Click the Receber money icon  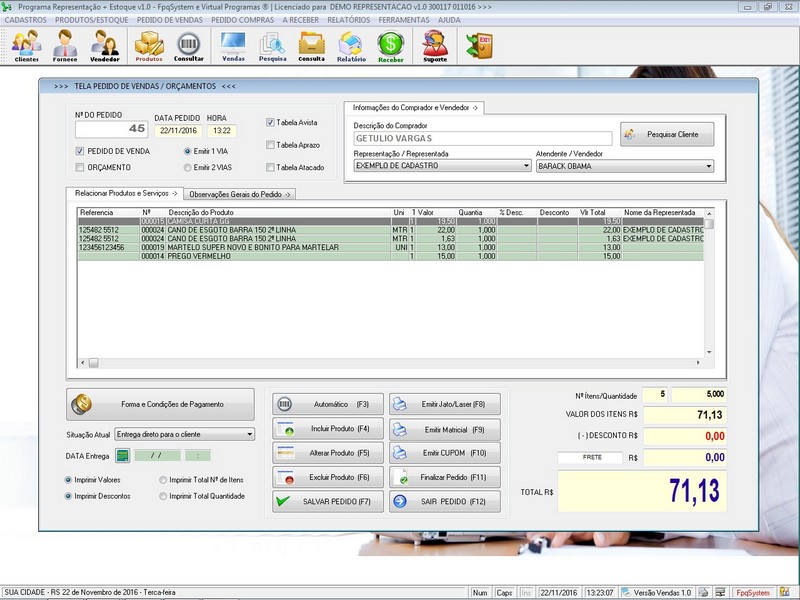[x=390, y=45]
